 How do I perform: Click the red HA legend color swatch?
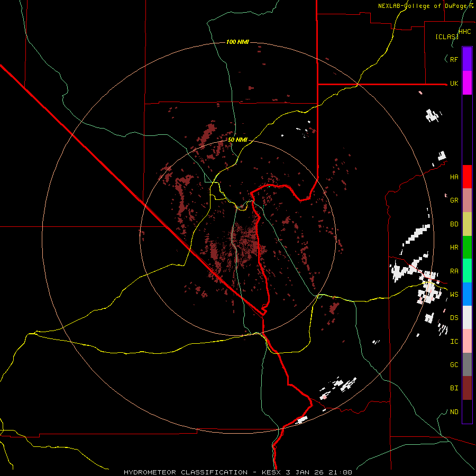(x=467, y=177)
